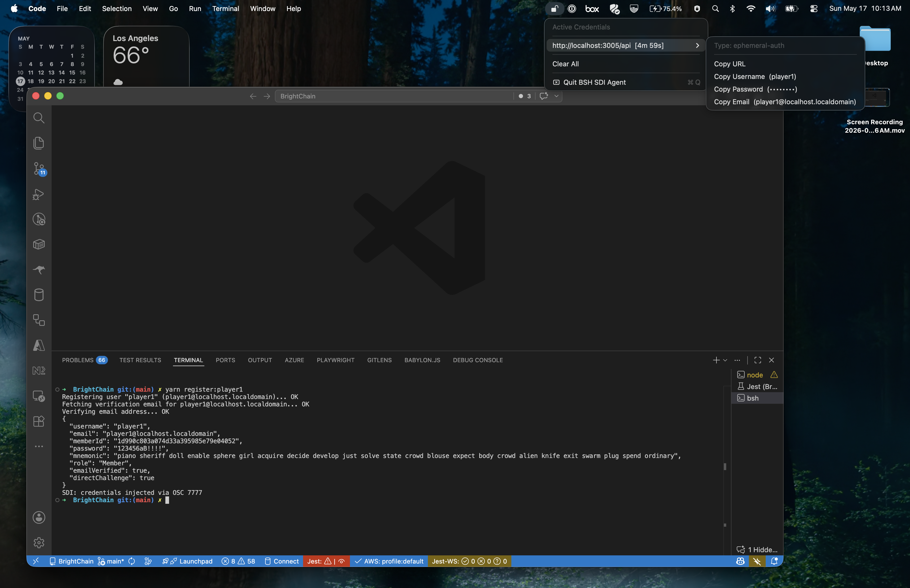Open panel more actions ellipsis
The height and width of the screenshot is (588, 910).
click(x=737, y=360)
